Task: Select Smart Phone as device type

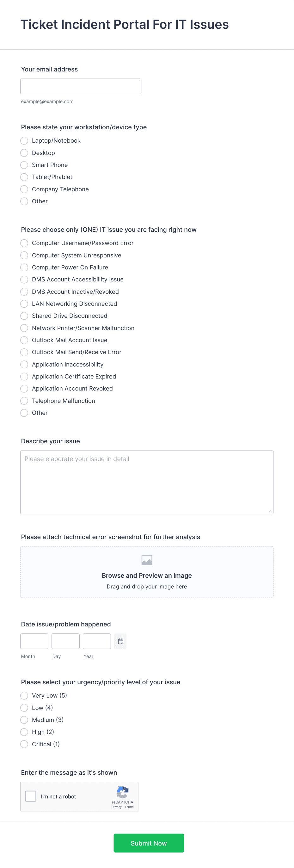Action: [x=24, y=165]
